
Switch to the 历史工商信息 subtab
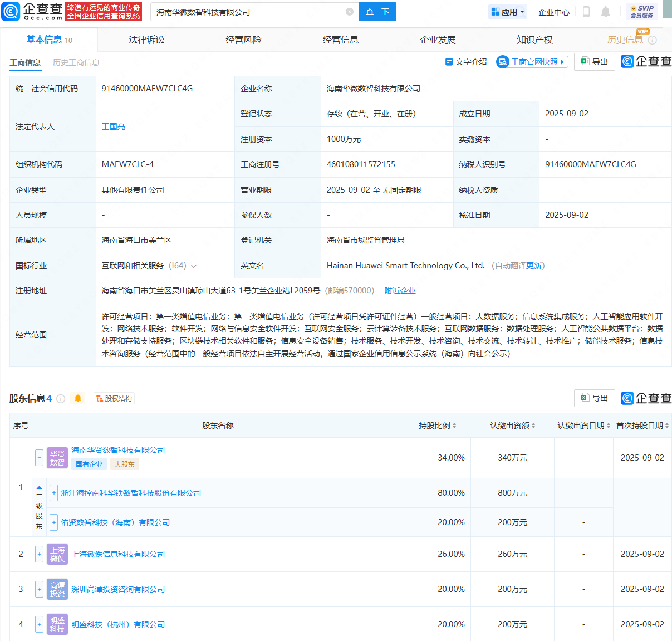[x=76, y=62]
